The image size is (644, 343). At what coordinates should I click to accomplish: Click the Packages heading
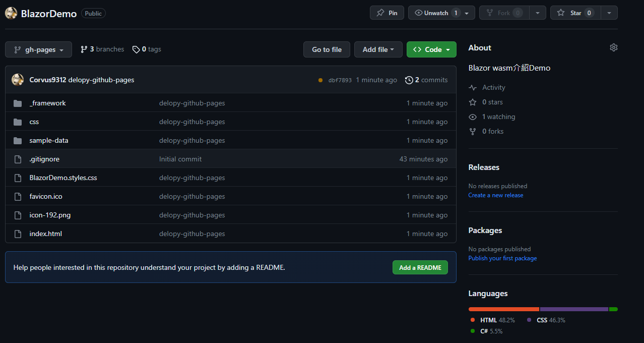pyautogui.click(x=485, y=231)
